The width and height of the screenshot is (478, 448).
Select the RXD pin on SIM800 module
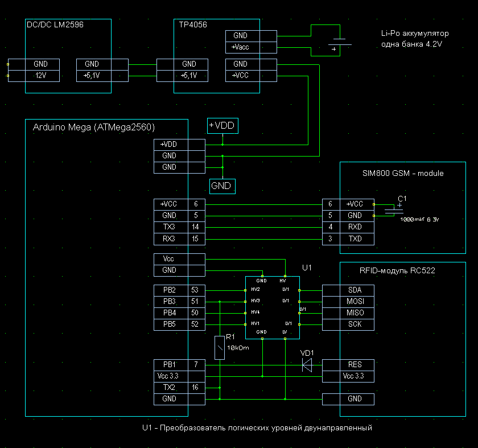(x=355, y=227)
